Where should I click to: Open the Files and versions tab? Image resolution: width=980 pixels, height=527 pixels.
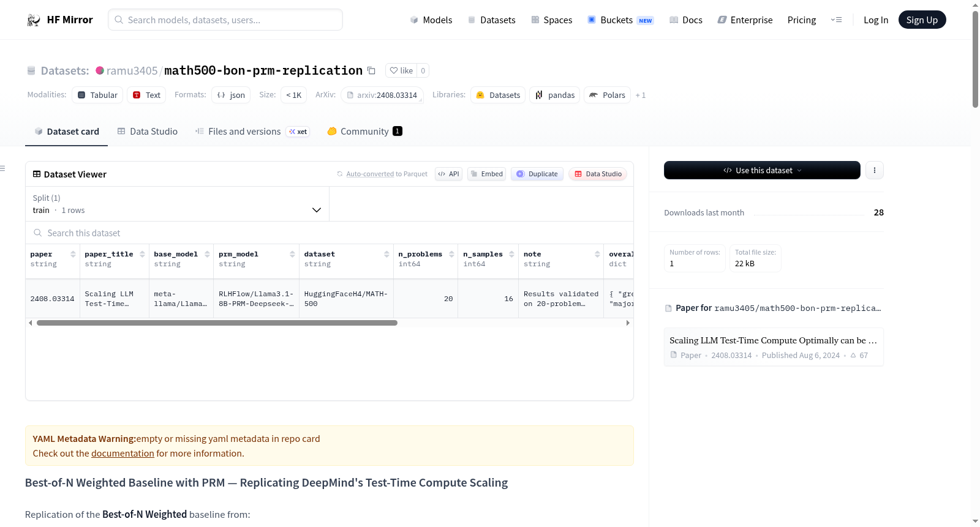(252, 131)
